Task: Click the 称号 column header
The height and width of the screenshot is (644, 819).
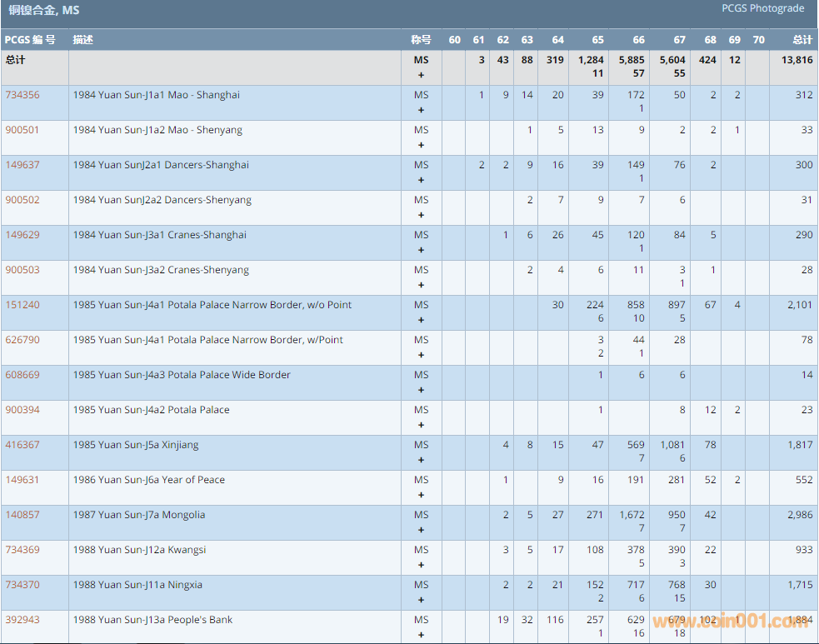Action: tap(421, 40)
